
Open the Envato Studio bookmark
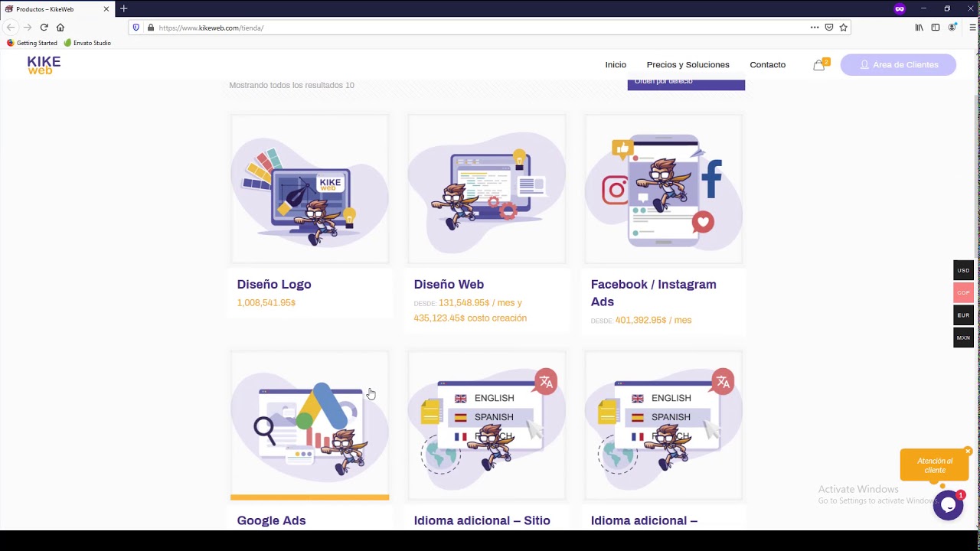88,43
